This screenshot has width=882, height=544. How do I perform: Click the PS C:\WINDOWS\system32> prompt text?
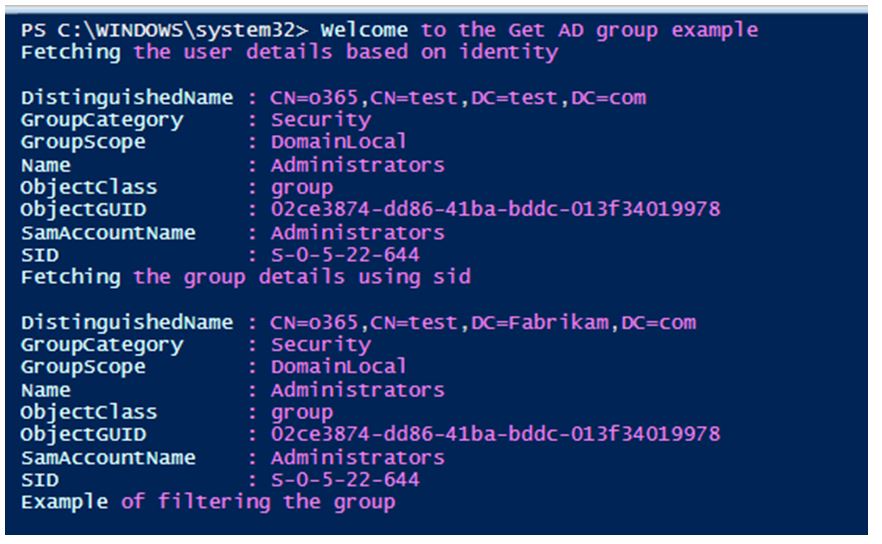click(166, 30)
